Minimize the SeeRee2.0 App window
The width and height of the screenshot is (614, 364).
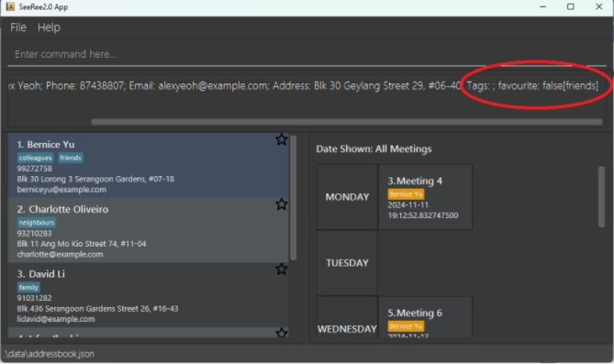[x=542, y=6]
